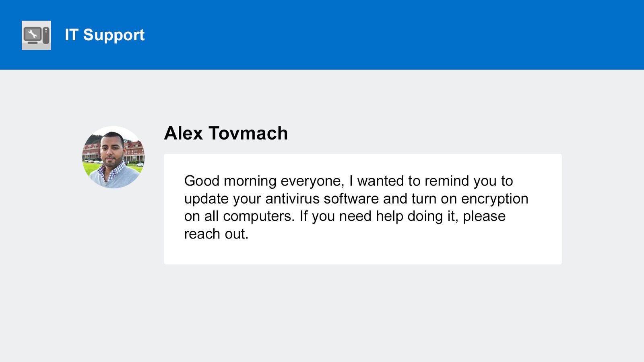Click the word please in the message

(484, 217)
